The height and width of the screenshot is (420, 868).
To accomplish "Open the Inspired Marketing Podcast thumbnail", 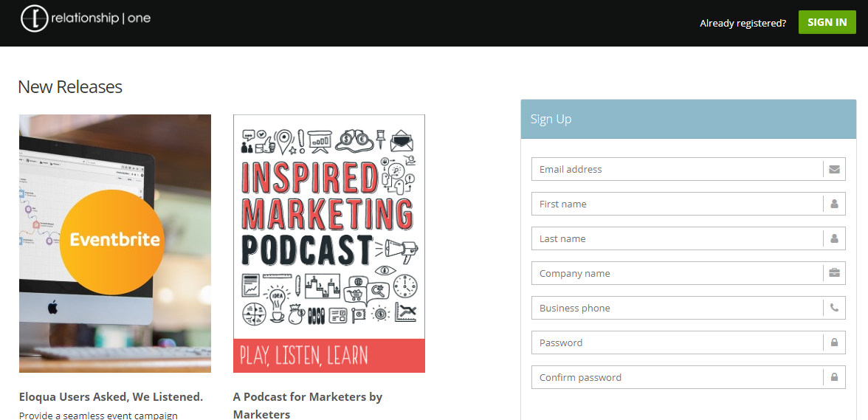I will 329,244.
